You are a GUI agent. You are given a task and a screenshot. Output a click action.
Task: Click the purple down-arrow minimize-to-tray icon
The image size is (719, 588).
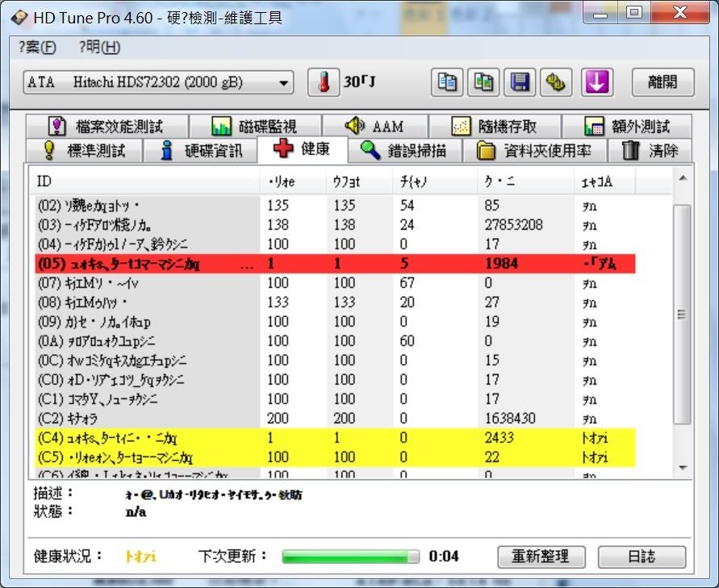pos(597,82)
